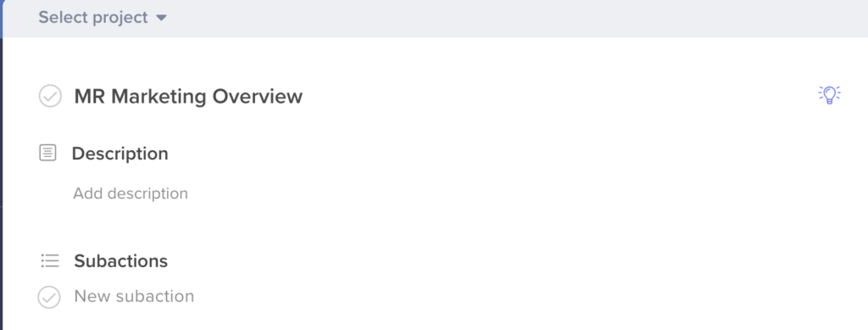This screenshot has height=330, width=868.
Task: Click the word "project" in the header selector
Action: (120, 18)
